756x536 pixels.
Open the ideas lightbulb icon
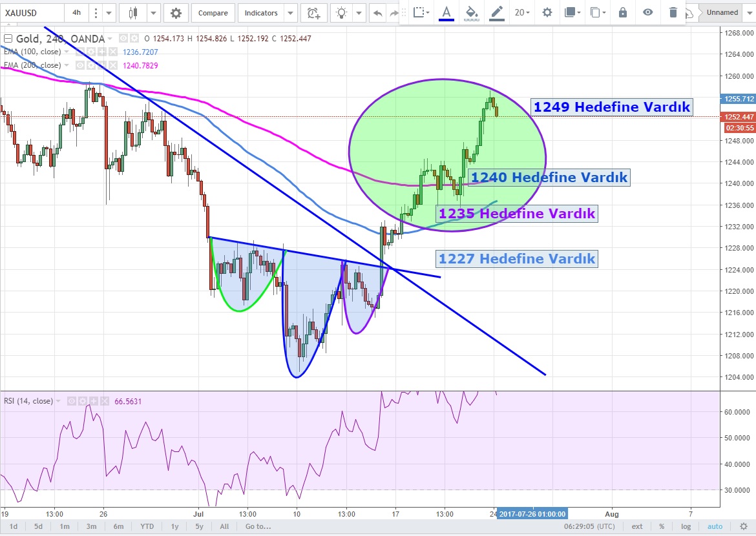click(x=342, y=13)
